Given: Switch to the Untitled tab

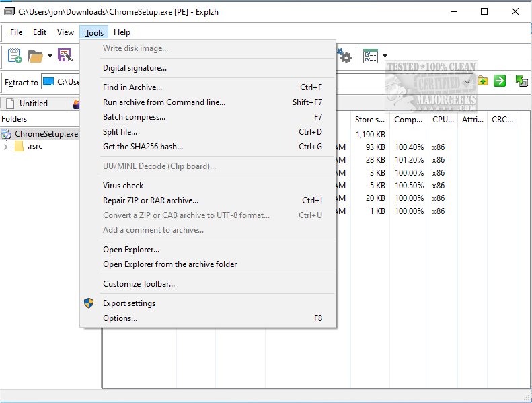Looking at the screenshot, I should tap(34, 104).
